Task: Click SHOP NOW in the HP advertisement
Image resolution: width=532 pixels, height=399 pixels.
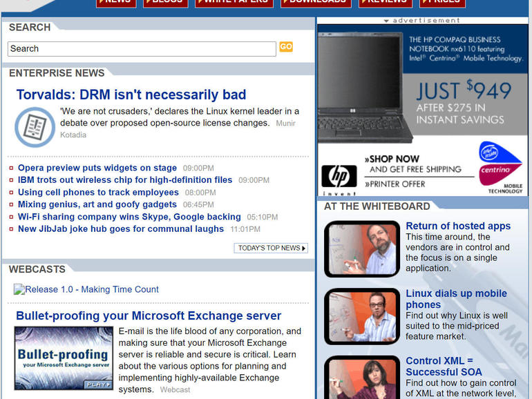Action: tap(392, 159)
